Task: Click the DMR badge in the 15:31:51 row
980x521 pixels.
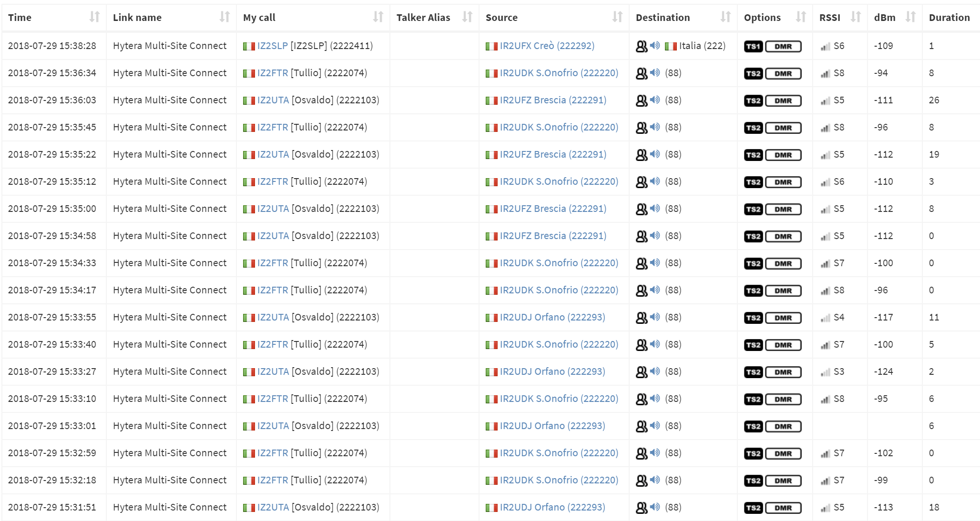Action: point(783,508)
